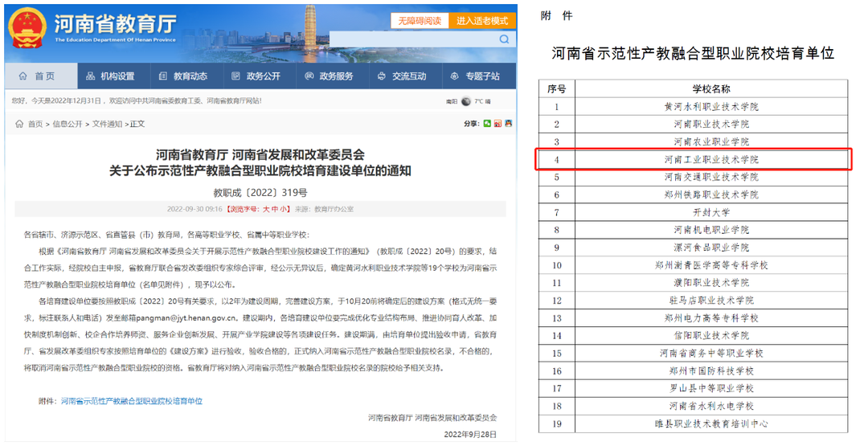Click the row 郑州铁路职业技术学院
The image size is (868, 446).
coord(693,194)
